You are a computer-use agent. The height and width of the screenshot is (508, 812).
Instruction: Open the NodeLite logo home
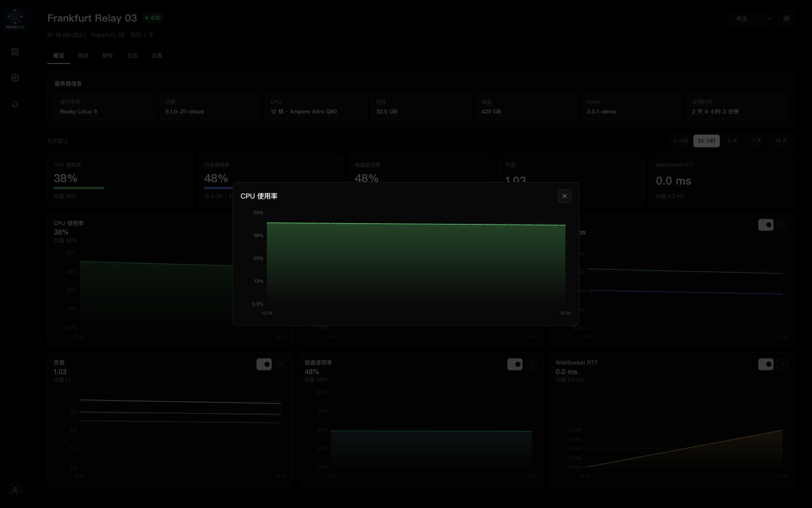pyautogui.click(x=15, y=19)
